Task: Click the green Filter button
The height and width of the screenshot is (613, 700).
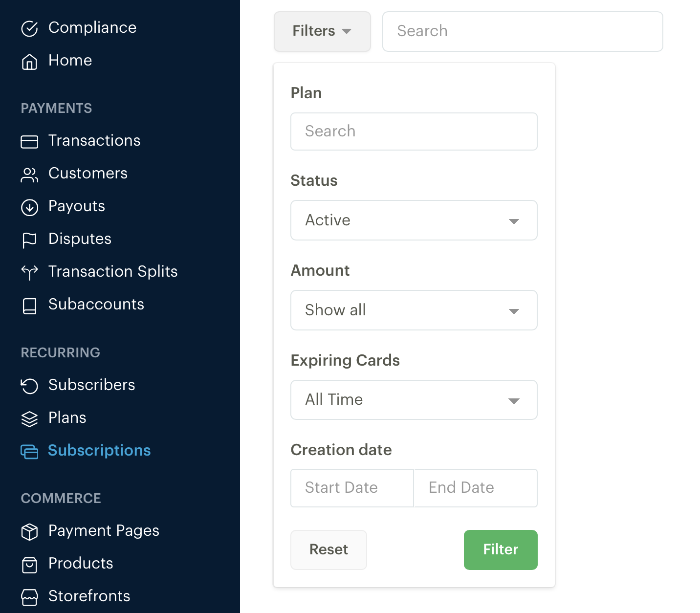Action: (501, 549)
